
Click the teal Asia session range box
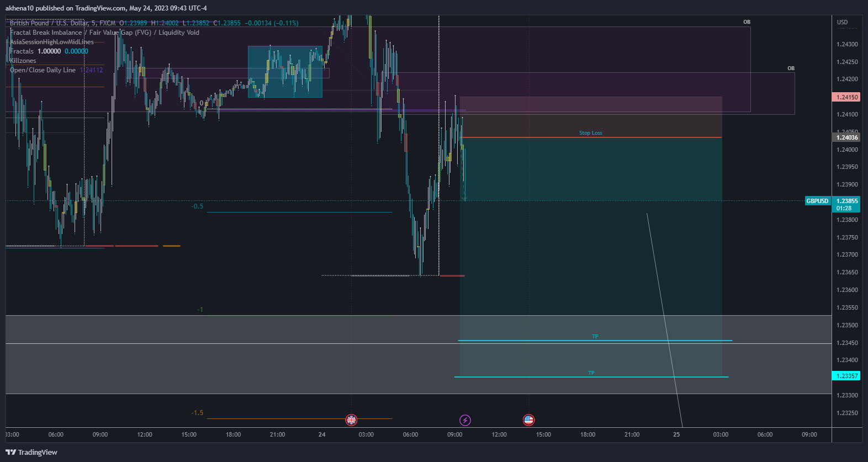coord(285,72)
